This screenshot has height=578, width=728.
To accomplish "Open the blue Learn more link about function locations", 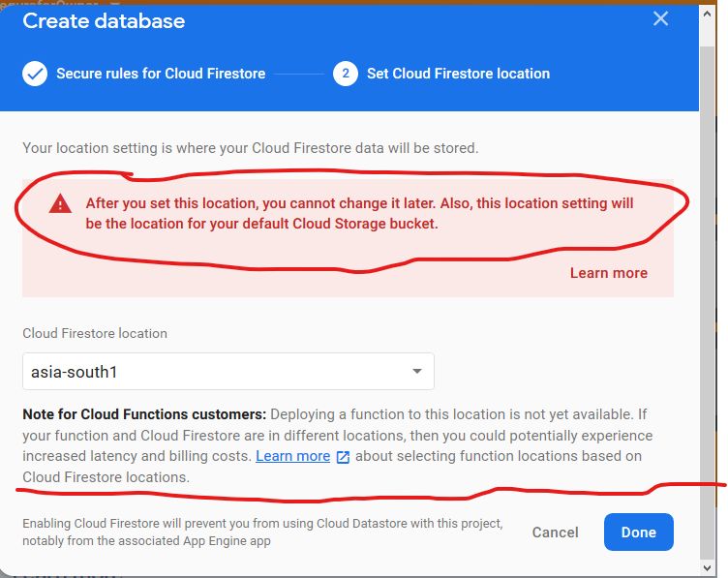I will coord(292,456).
